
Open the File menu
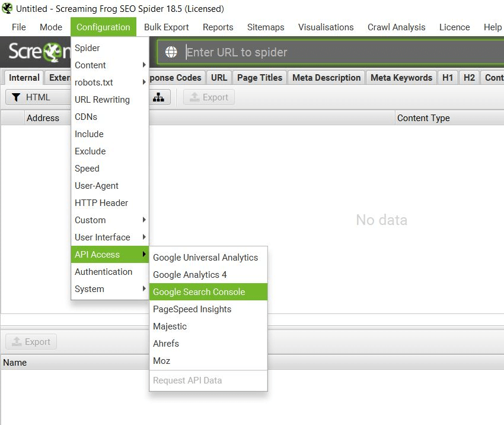click(x=18, y=27)
